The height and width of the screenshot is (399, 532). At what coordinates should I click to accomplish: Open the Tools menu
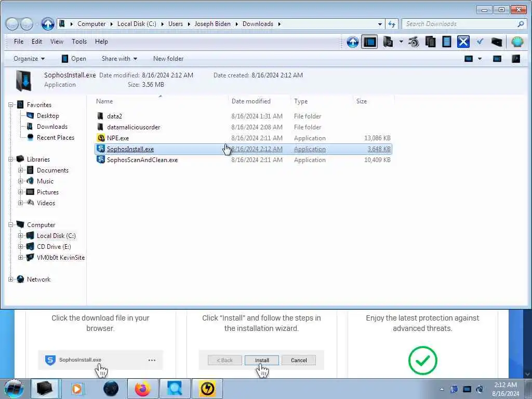[79, 42]
